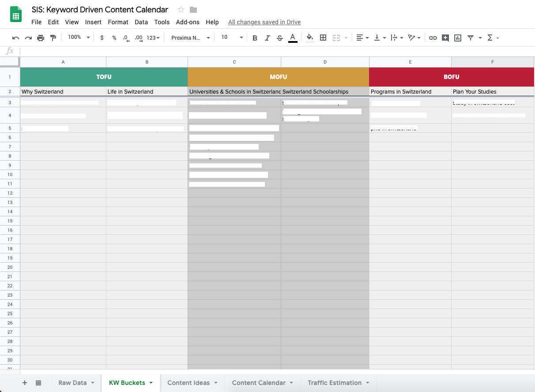Click the Merge cells icon

[336, 38]
